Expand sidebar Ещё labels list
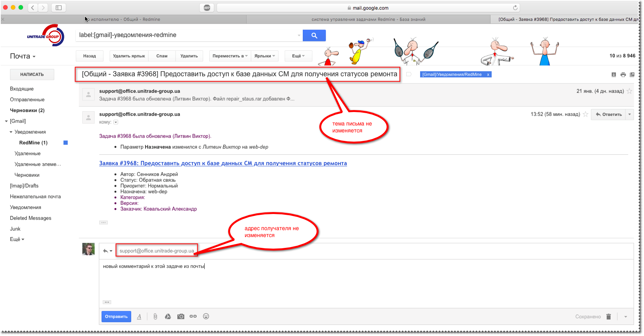Viewport: 644px width, 336px height. coord(17,239)
